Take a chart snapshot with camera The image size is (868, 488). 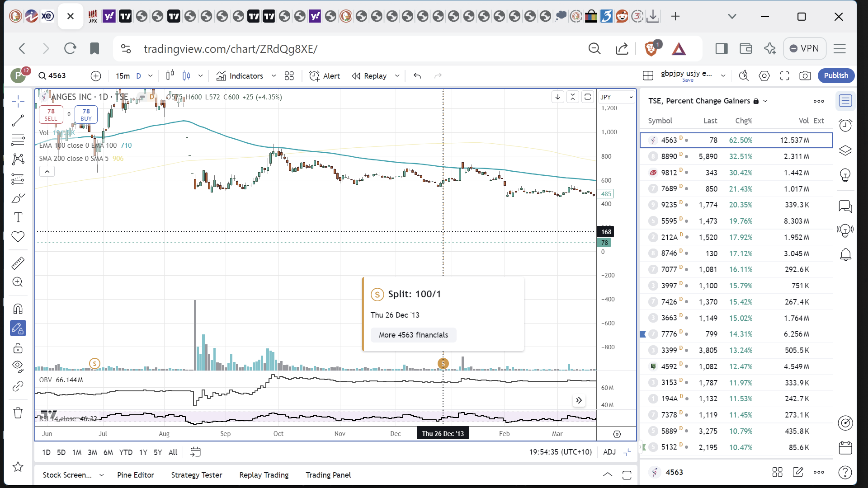[805, 76]
